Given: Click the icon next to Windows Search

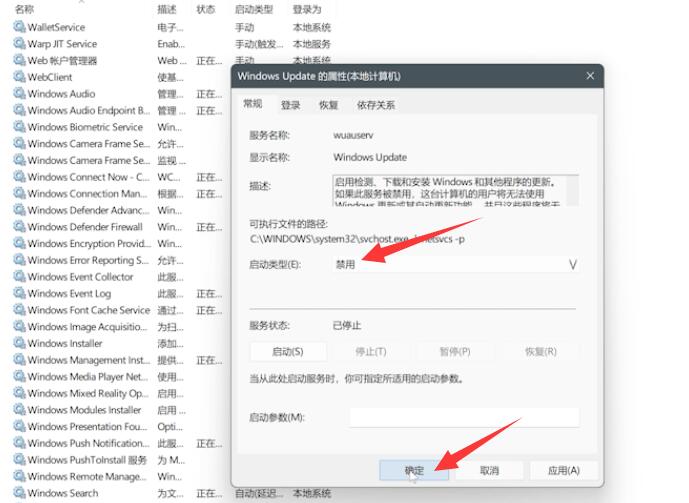Looking at the screenshot, I should click(19, 493).
